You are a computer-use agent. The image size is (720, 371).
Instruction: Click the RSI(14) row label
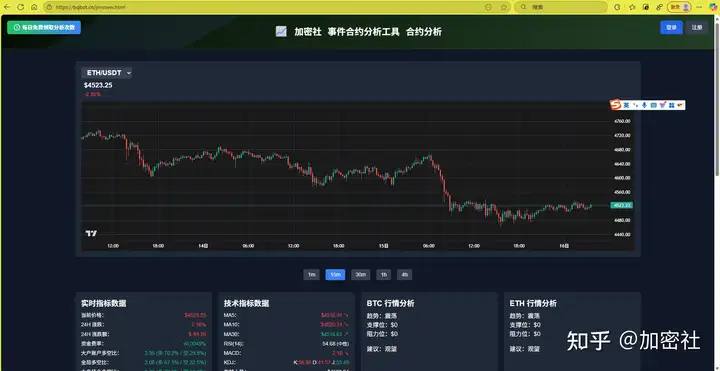point(234,343)
